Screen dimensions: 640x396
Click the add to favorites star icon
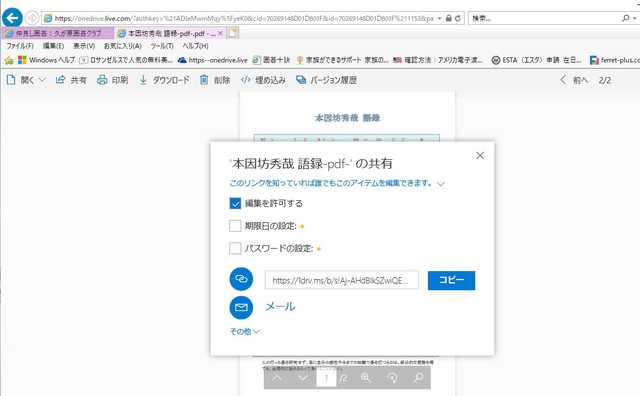pyautogui.click(x=9, y=60)
